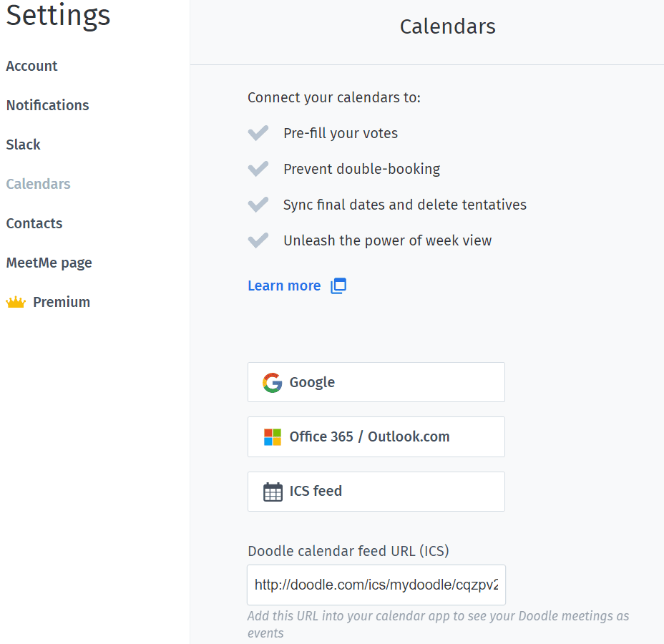Viewport: 664px width, 644px height.
Task: Open the Notifications settings section
Action: 47,105
